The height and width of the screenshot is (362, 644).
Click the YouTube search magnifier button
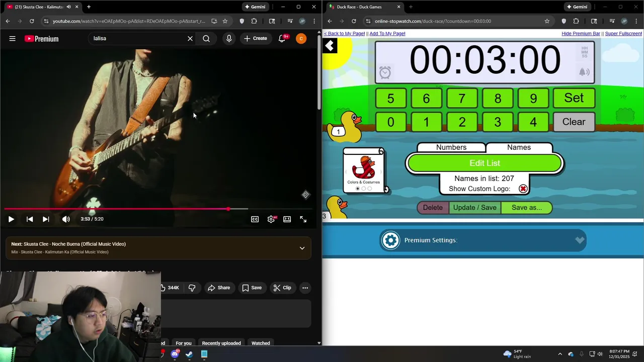click(206, 39)
